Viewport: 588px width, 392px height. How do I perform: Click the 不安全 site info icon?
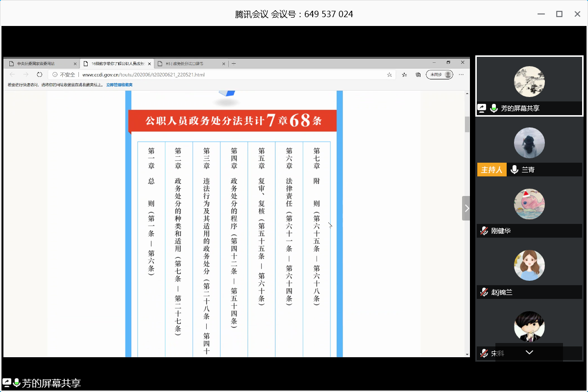tap(55, 74)
